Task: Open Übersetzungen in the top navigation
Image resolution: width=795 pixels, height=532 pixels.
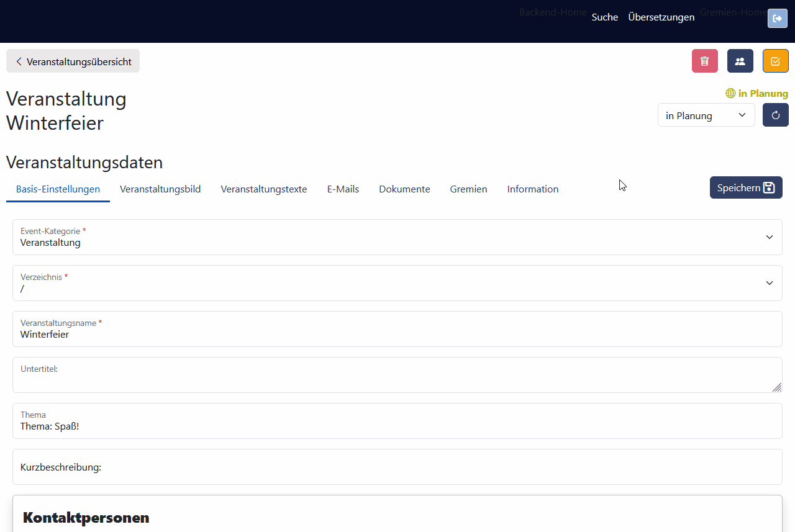Action: click(x=661, y=17)
